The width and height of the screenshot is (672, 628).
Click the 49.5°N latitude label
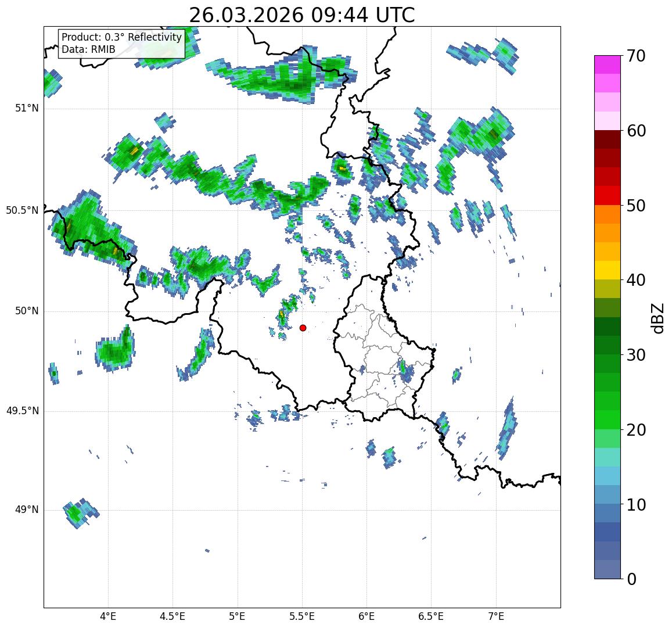pyautogui.click(x=22, y=411)
